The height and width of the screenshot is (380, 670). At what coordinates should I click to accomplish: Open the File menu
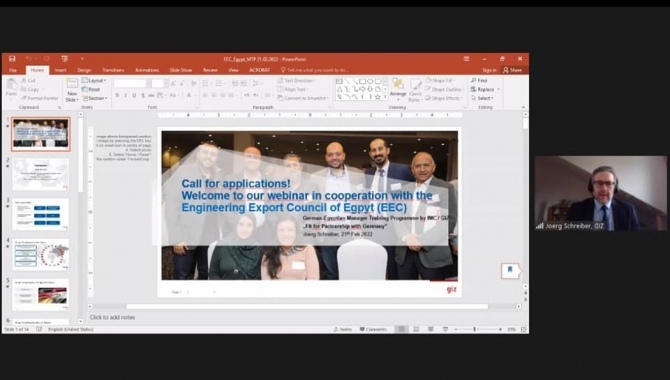click(x=13, y=70)
